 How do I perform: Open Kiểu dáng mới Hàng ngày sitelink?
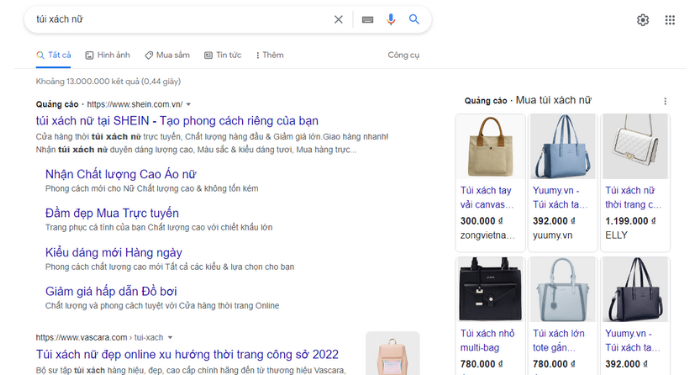coord(114,253)
